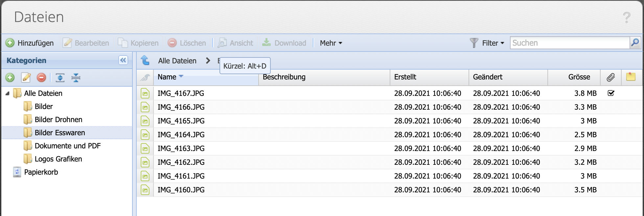Open the Papierkorb trash folder
Screen dimensions: 644x216
[41, 172]
